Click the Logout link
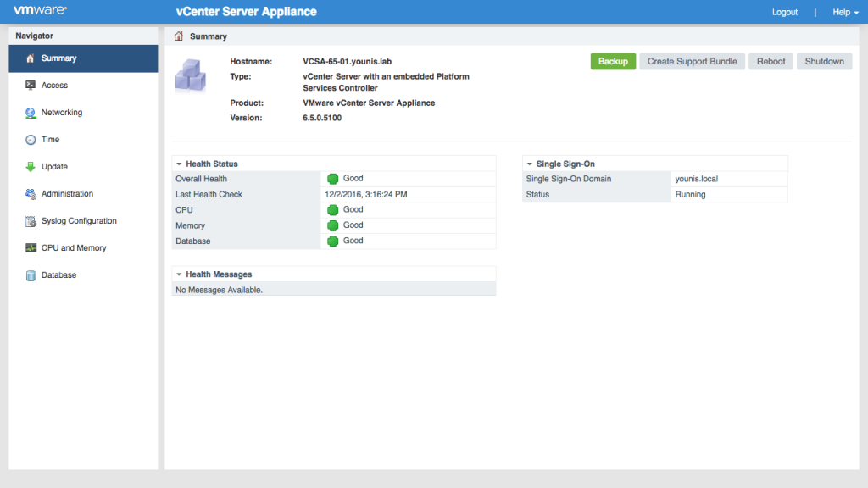The width and height of the screenshot is (868, 488). (784, 12)
